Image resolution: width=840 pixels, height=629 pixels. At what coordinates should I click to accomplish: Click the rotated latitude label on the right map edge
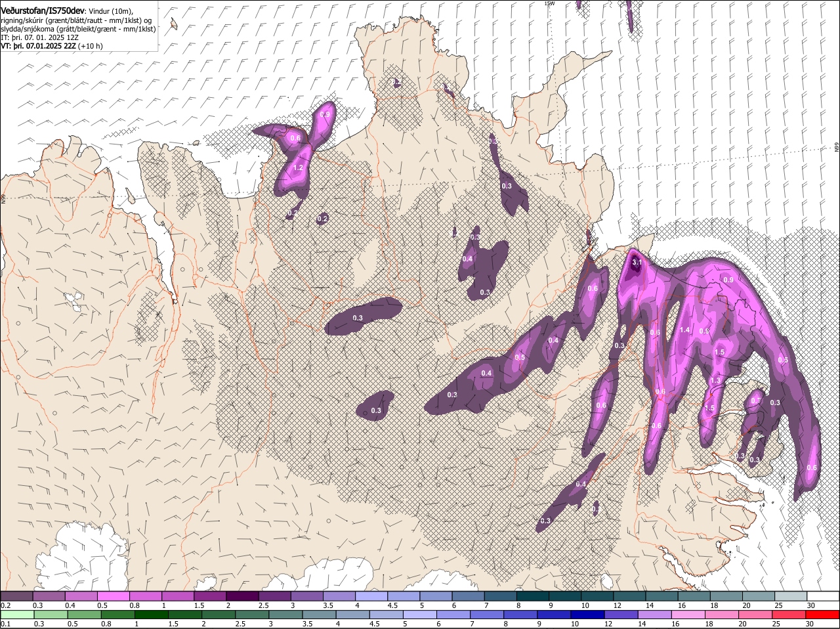pos(837,148)
